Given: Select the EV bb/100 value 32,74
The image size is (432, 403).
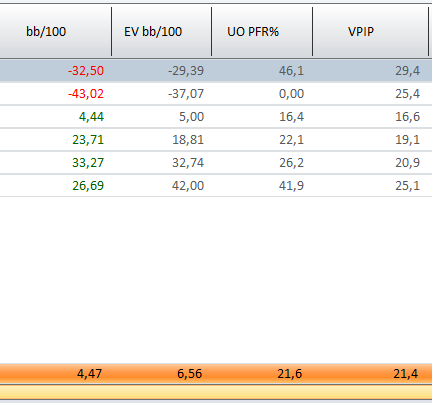Looking at the screenshot, I should click(x=188, y=163).
